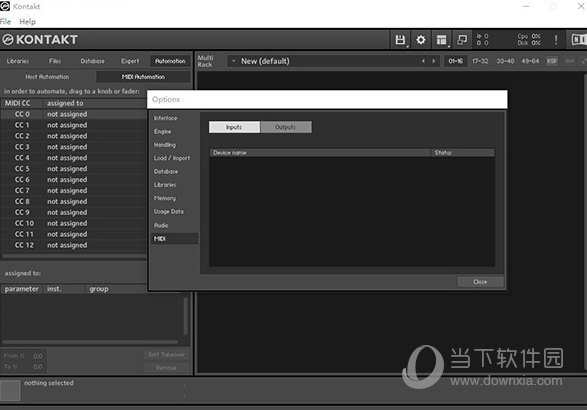Select the Inputs tab in Options
Screen dimensions: 587x410
point(234,127)
